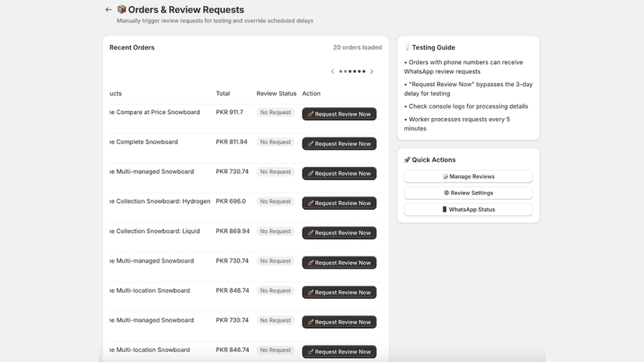Viewport: 644px width, 362px height.
Task: Click the package icon beside page title
Action: [x=121, y=9]
